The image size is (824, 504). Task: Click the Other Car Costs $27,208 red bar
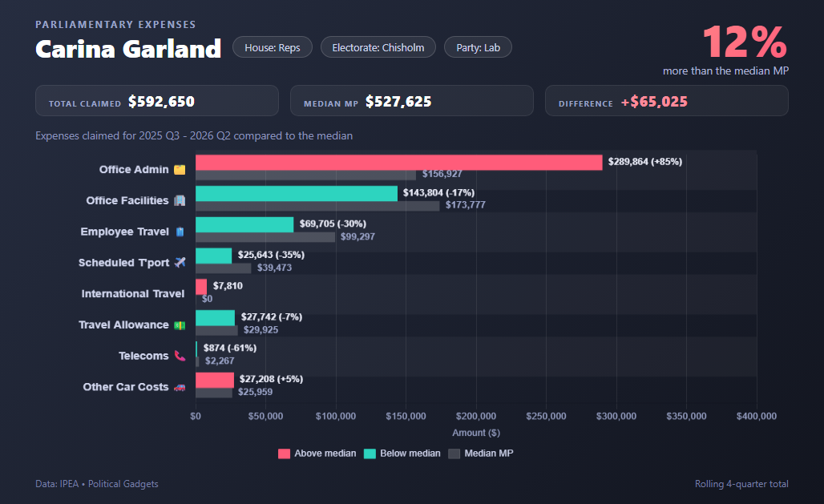click(x=214, y=380)
